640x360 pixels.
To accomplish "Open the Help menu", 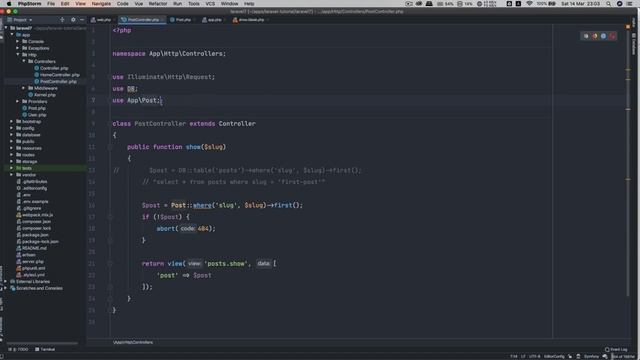I will 249,4.
